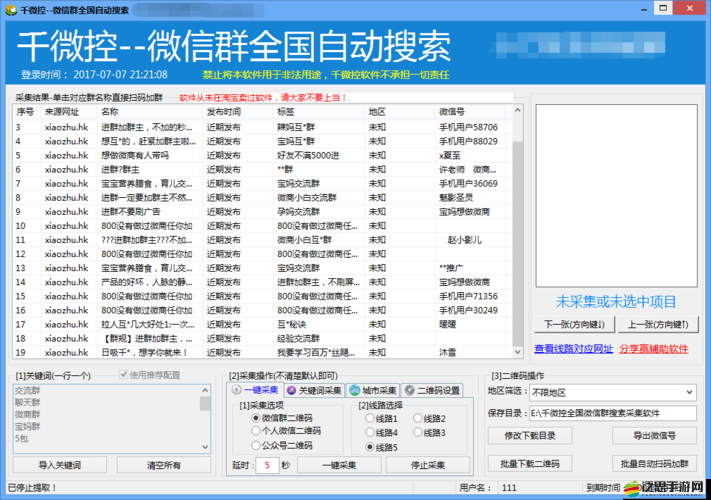Select 个人微信二维码 radio option
This screenshot has height=500, width=711.
pyautogui.click(x=256, y=431)
